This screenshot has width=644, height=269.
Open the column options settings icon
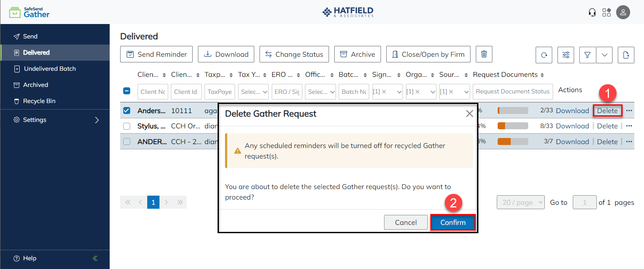click(x=565, y=55)
